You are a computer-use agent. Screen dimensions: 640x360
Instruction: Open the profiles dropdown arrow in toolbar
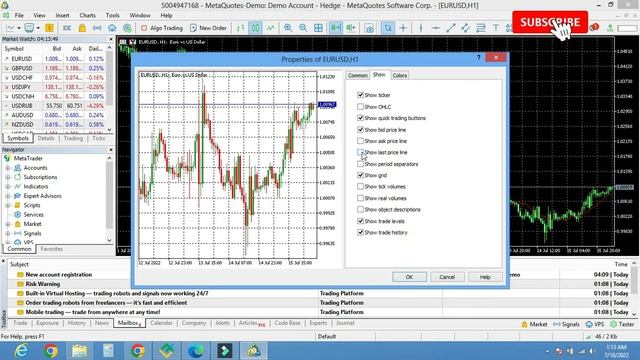(38, 28)
